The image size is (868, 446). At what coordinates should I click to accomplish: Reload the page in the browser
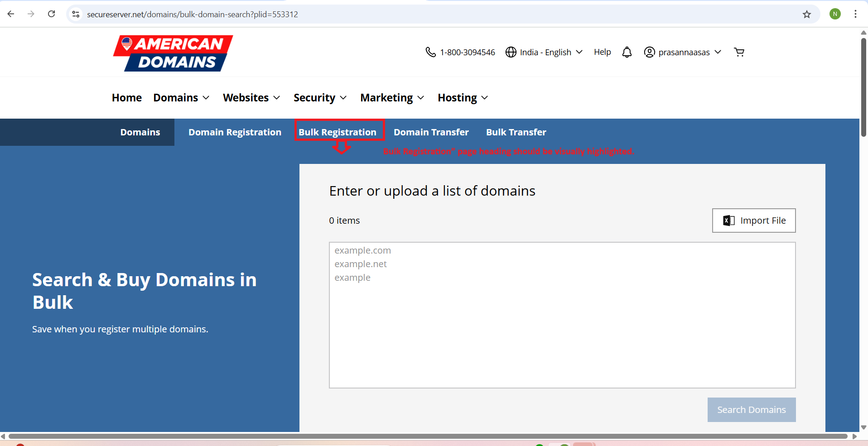pyautogui.click(x=52, y=14)
